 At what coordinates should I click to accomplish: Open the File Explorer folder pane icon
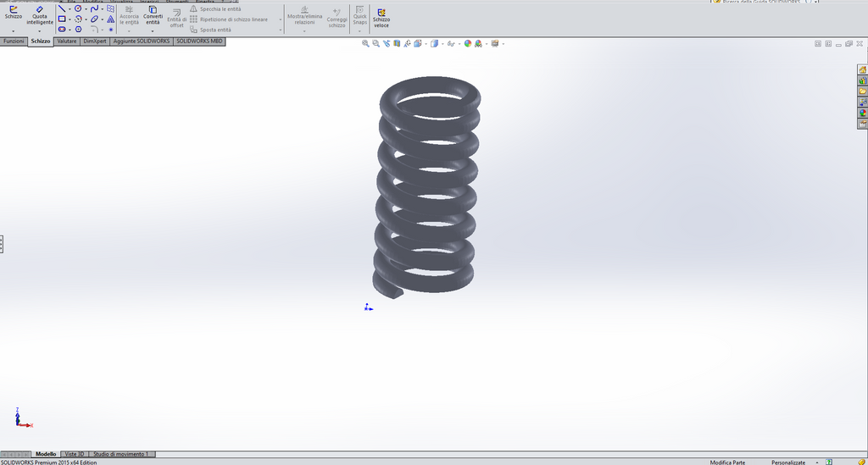tap(862, 91)
